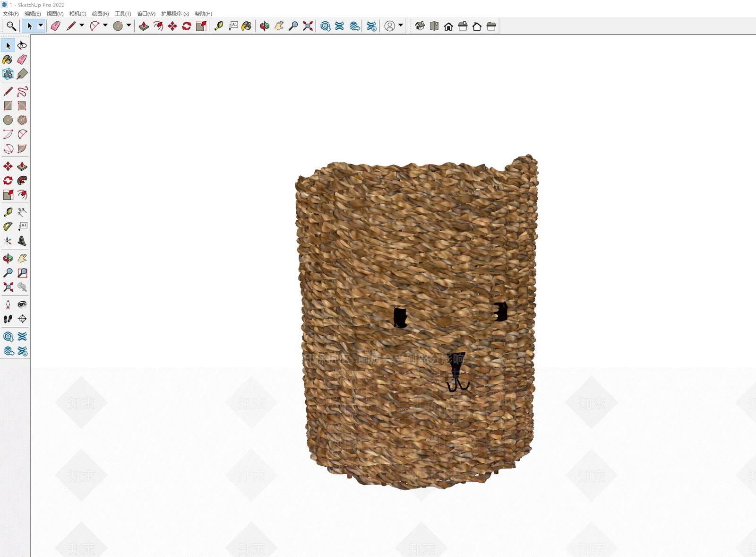The image size is (756, 557).
Task: Open the 编辑(E) menu
Action: click(33, 14)
